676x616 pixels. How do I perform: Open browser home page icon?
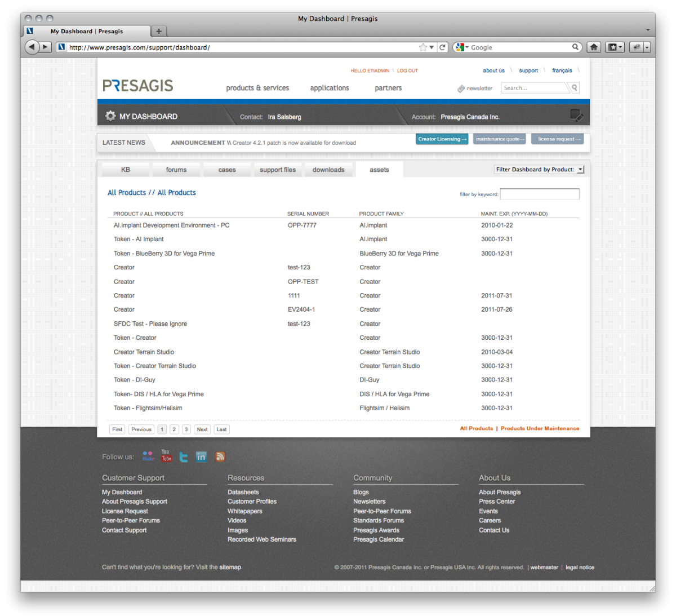click(594, 47)
